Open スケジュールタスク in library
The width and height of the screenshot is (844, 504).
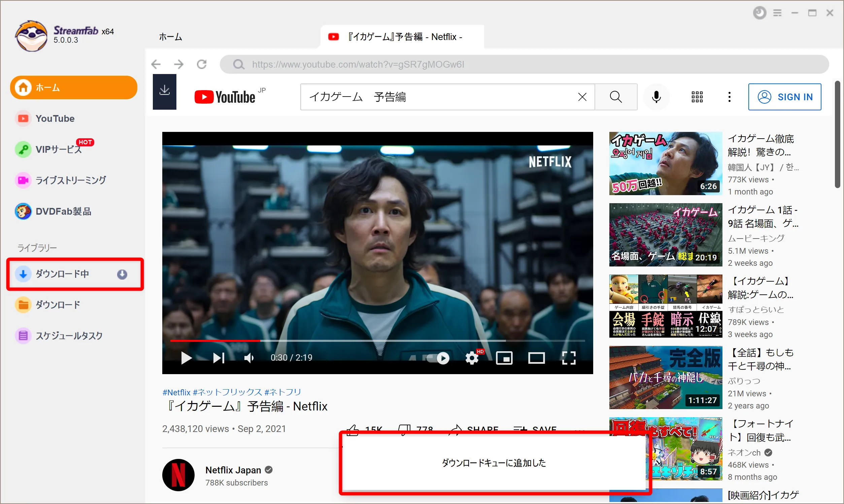(59, 335)
